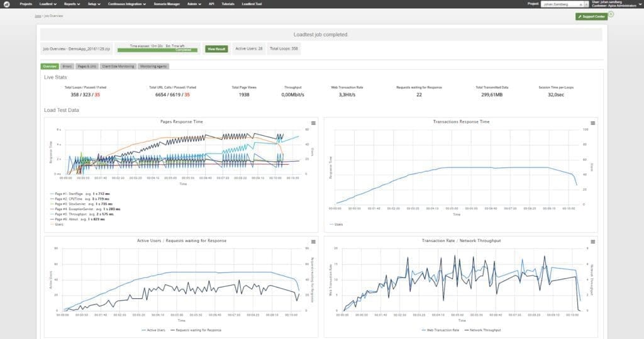
Task: Open Transactions Response Time chart menu icon
Action: (x=592, y=123)
